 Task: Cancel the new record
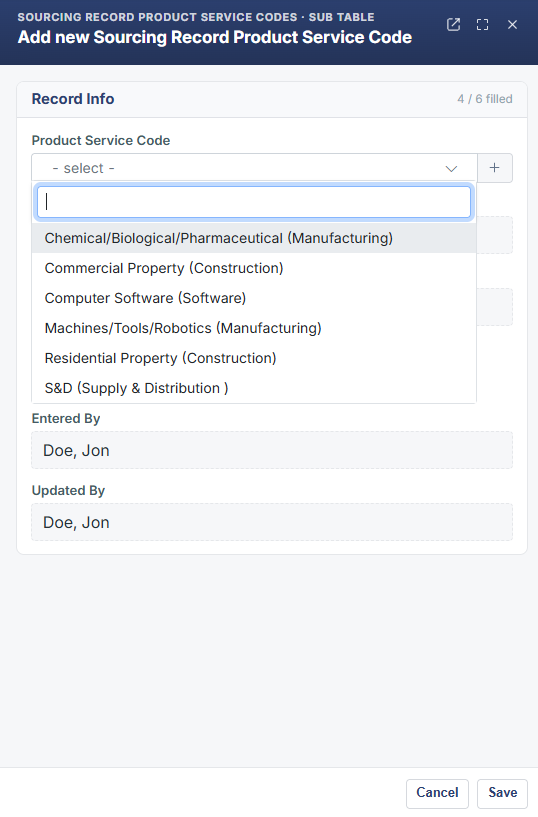(437, 793)
